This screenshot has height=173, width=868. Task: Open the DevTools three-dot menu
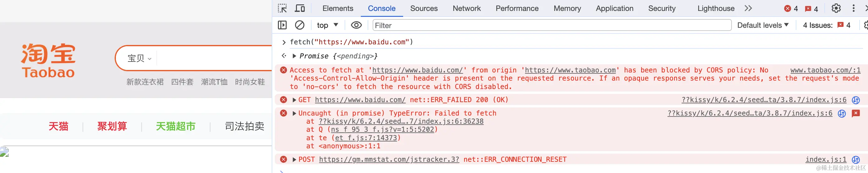click(853, 8)
